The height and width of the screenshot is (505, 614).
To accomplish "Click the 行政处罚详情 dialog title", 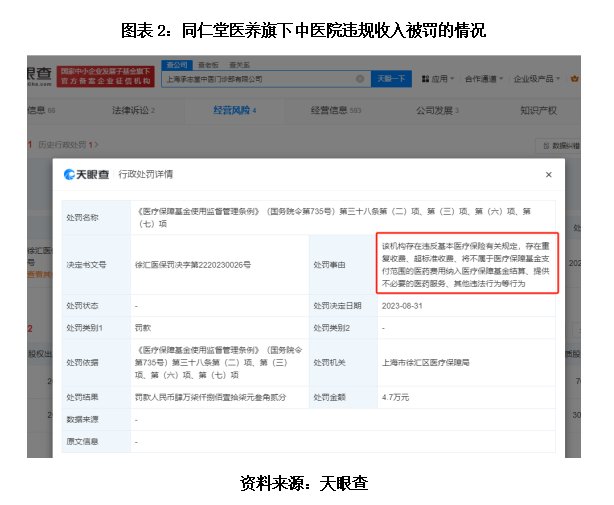I will click(146, 174).
